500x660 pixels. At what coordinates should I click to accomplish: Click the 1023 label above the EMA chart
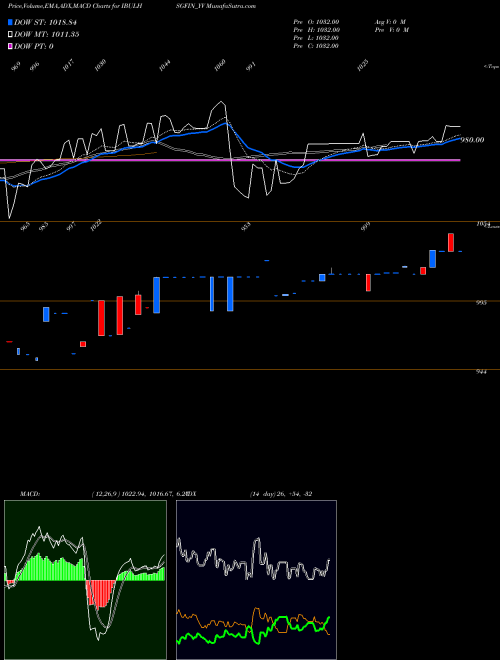click(x=362, y=65)
